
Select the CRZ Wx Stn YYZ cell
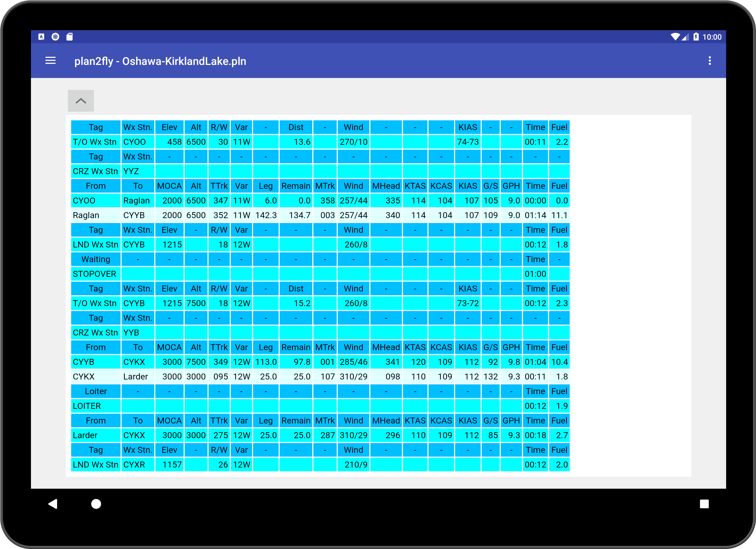click(x=131, y=171)
